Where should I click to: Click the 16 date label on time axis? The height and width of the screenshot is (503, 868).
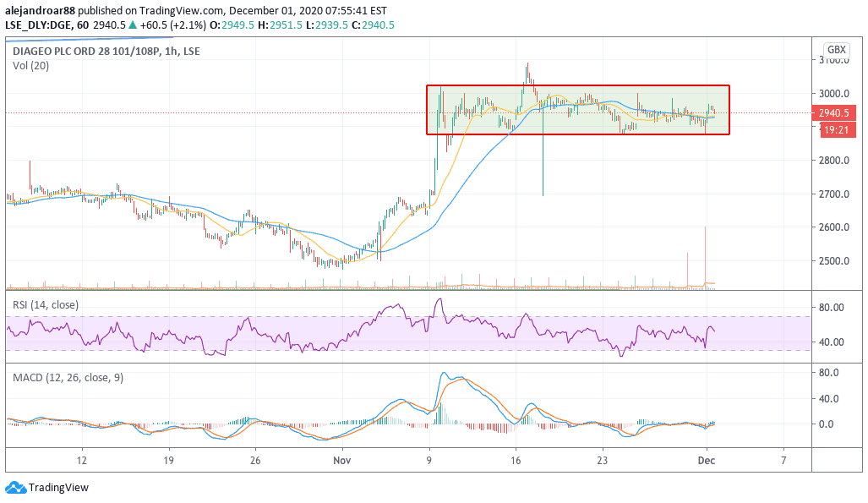point(516,461)
